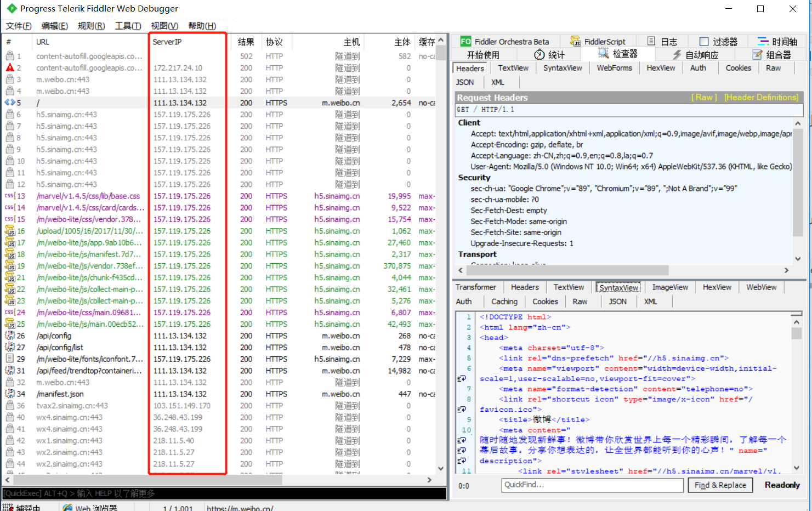The height and width of the screenshot is (511, 812).
Task: Click session list scrollbar down arrow
Action: tap(441, 469)
